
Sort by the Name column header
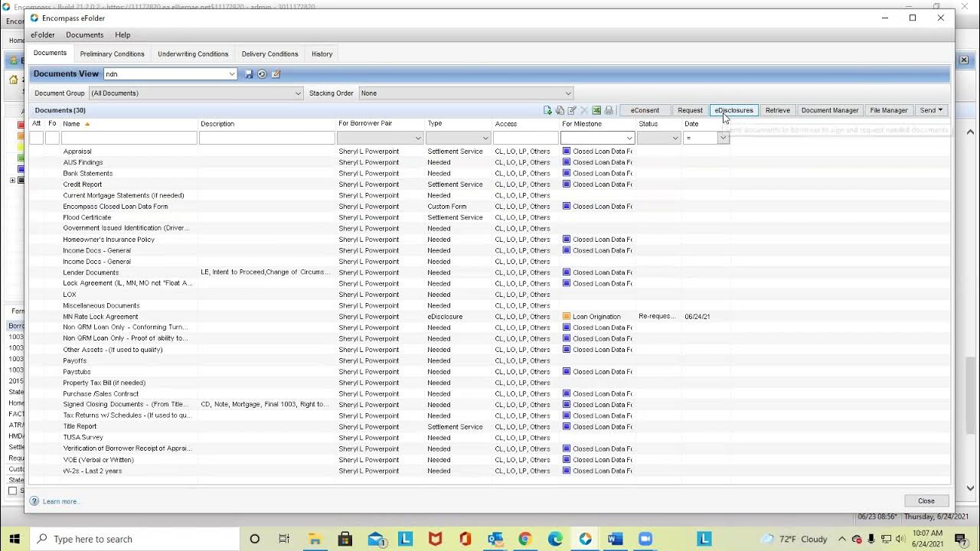130,124
